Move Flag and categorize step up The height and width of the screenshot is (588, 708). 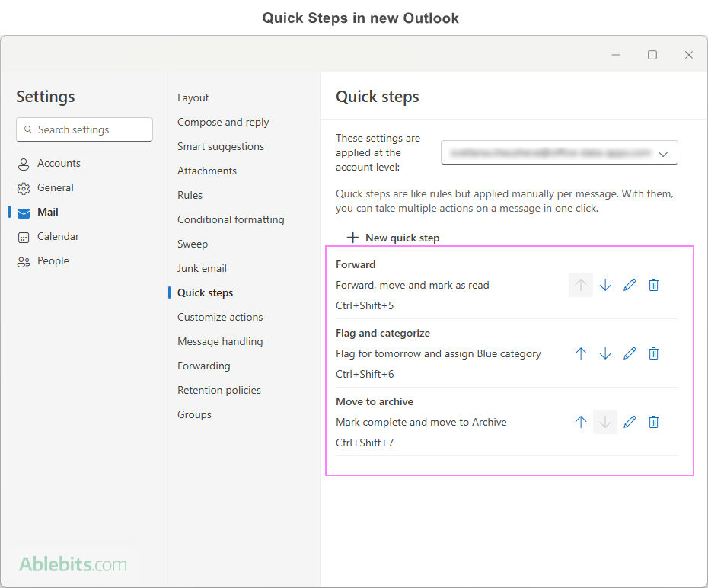click(x=581, y=353)
